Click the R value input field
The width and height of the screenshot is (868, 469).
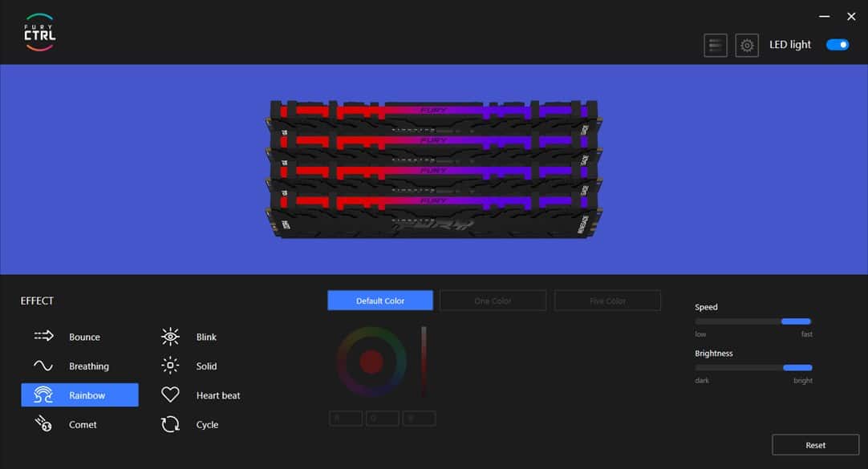click(x=346, y=418)
